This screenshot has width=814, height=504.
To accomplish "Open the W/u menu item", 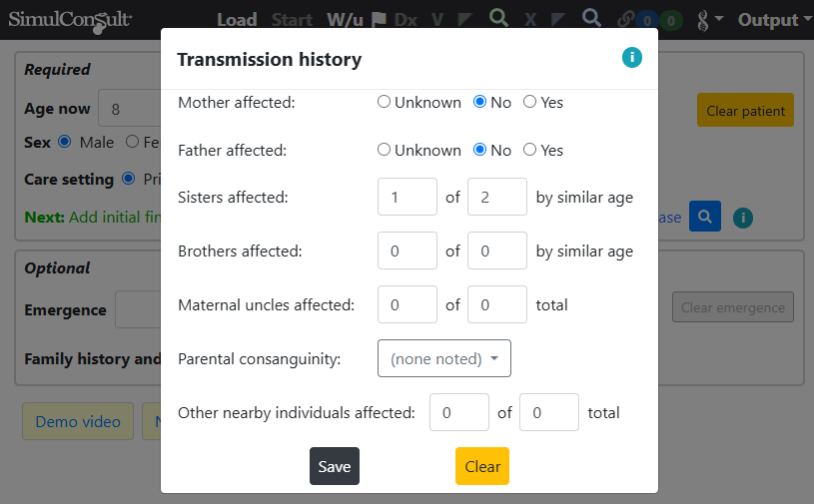I will 345,20.
